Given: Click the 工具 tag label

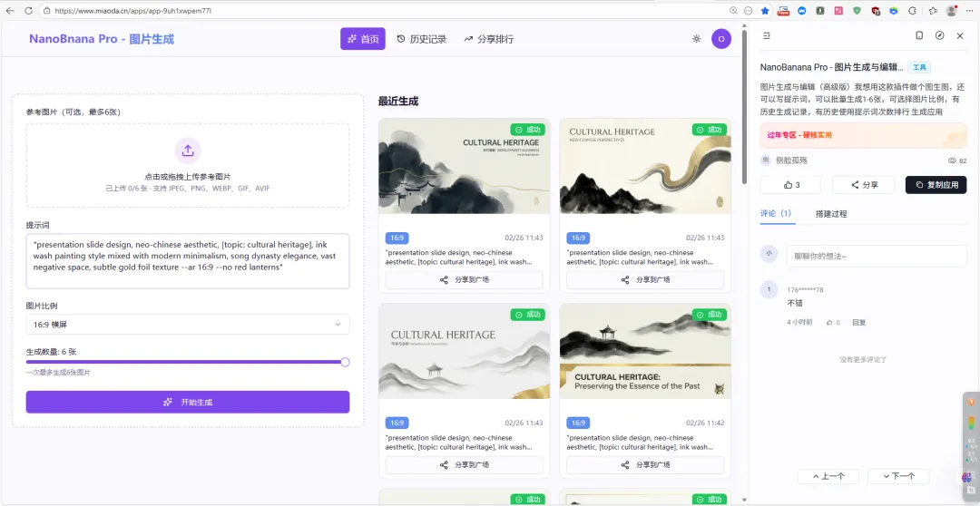Looking at the screenshot, I should coord(918,67).
